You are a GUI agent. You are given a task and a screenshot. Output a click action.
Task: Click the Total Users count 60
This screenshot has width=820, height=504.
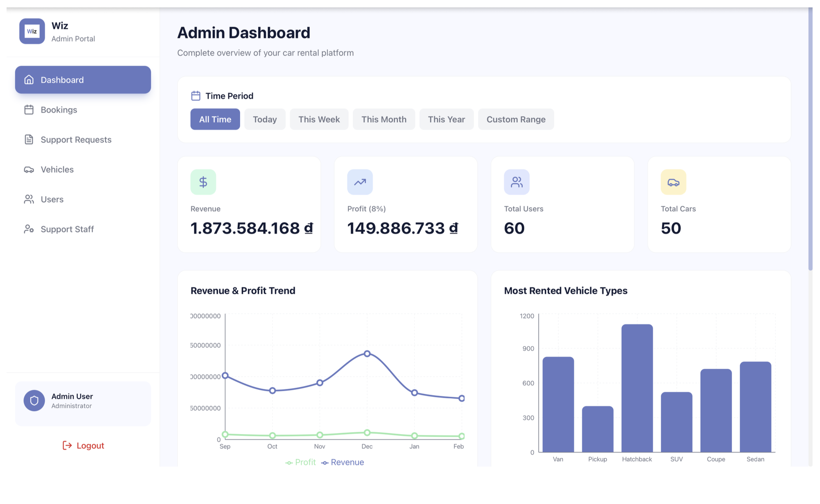pyautogui.click(x=514, y=228)
